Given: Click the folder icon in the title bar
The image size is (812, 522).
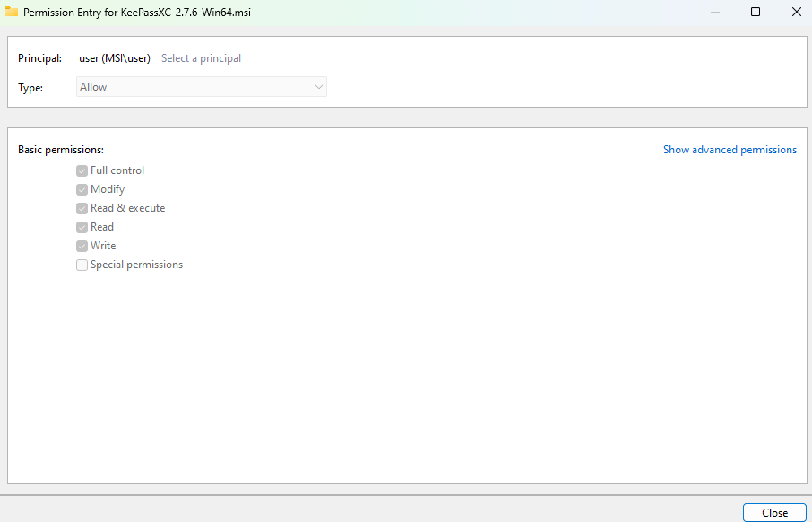Looking at the screenshot, I should coord(12,12).
